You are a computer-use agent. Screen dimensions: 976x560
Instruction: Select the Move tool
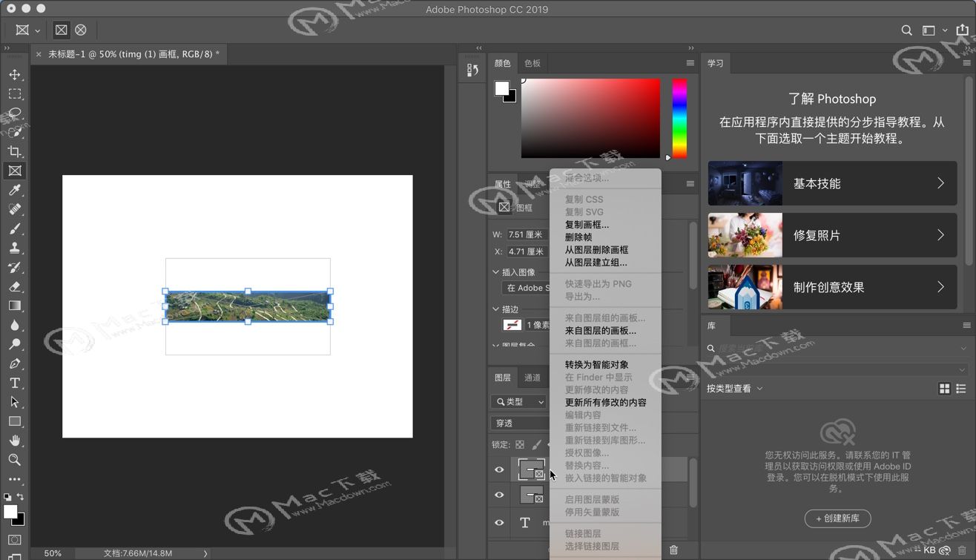click(x=15, y=74)
